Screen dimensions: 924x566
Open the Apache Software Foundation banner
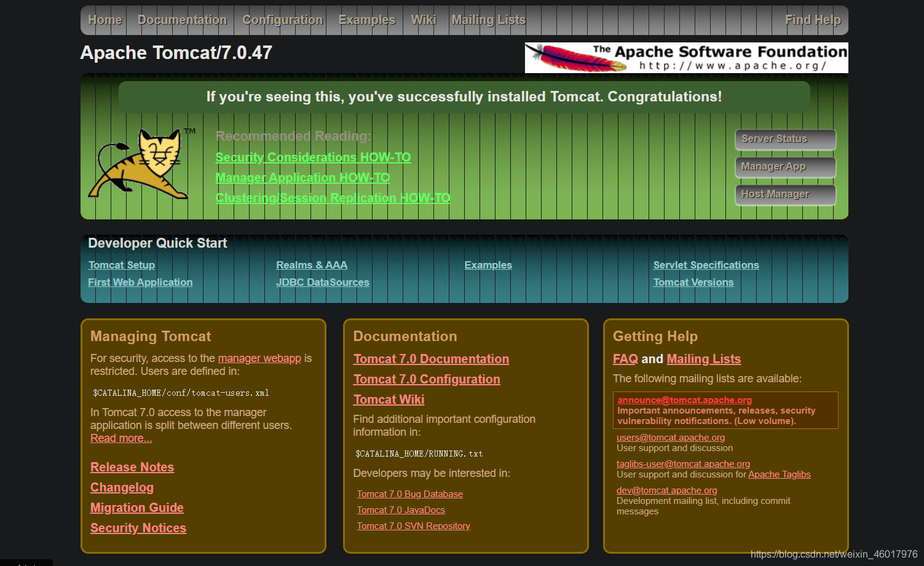(686, 58)
